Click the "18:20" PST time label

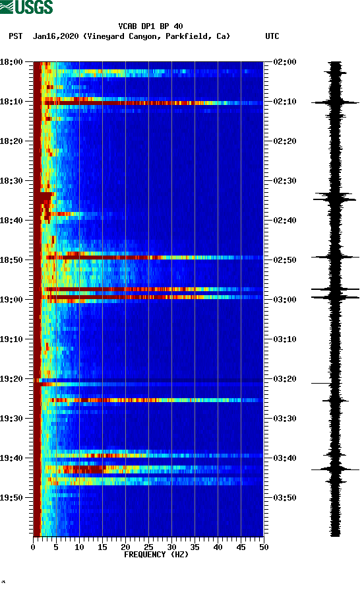pyautogui.click(x=11, y=141)
